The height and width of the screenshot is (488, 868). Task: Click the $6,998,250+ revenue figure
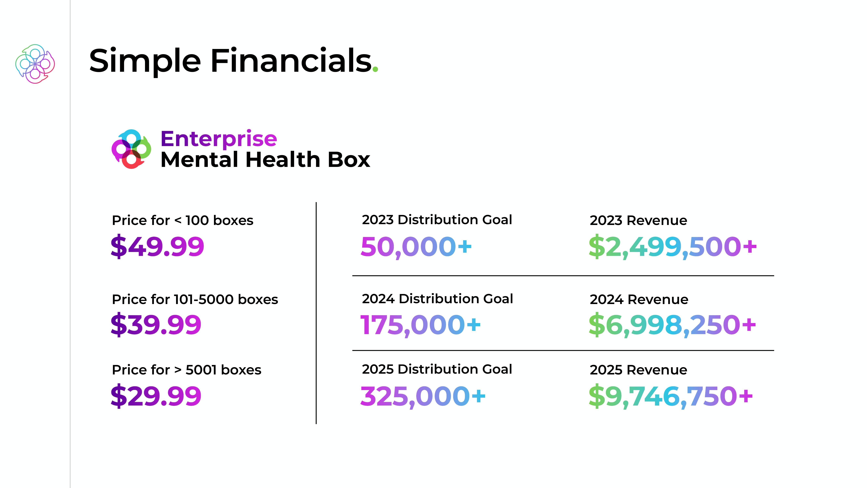(672, 325)
